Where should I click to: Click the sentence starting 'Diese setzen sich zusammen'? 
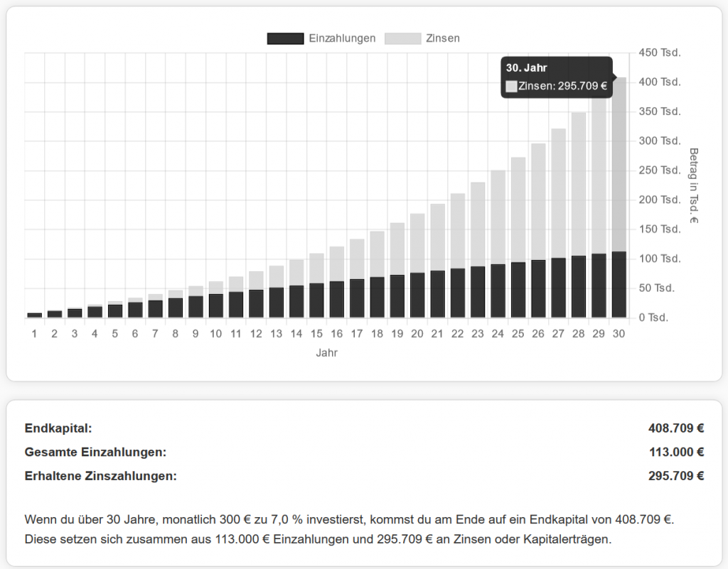tap(318, 539)
